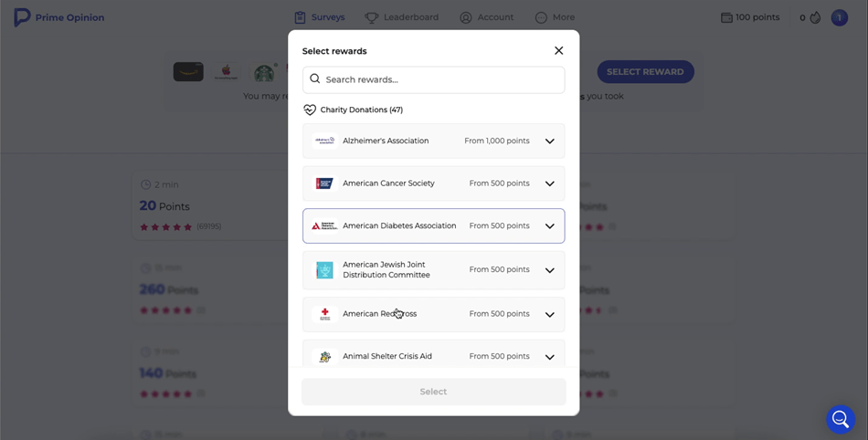Close the Select rewards dialog
This screenshot has height=440, width=868.
pos(558,51)
